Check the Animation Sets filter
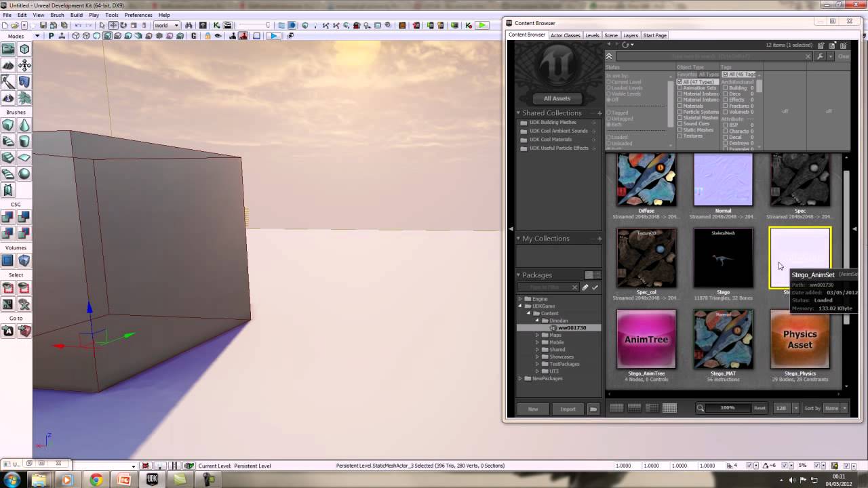The height and width of the screenshot is (488, 868). (x=680, y=88)
